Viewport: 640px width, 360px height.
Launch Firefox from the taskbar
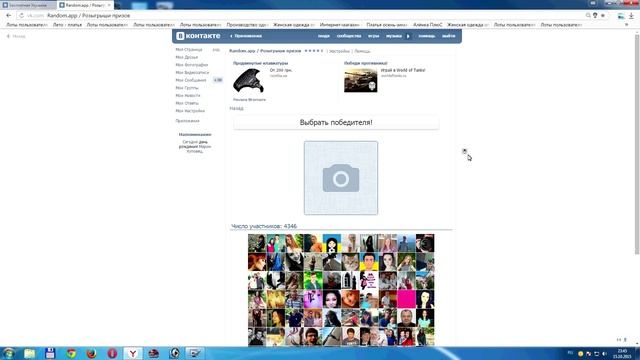(92, 353)
